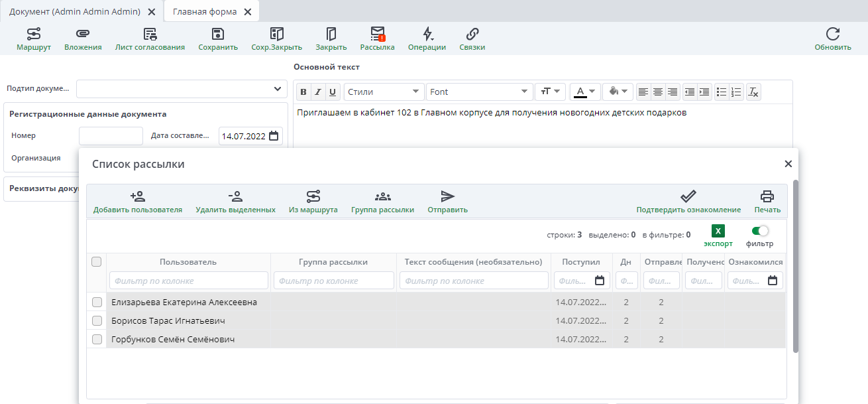The height and width of the screenshot is (404, 868).
Task: Select row Борисов Тарас Игнатьевич
Action: [x=436, y=320]
